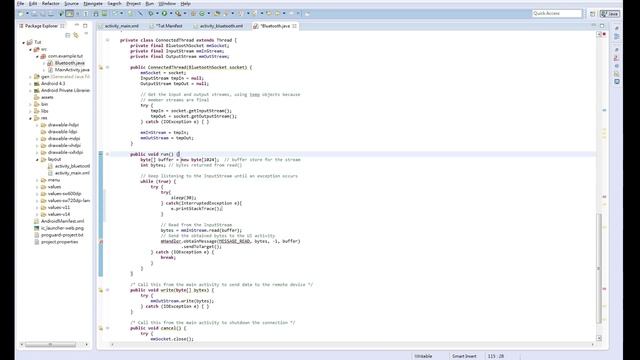Viewport: 640px width, 360px height.
Task: Minimize the Package Explorer view
Action: [76, 25]
